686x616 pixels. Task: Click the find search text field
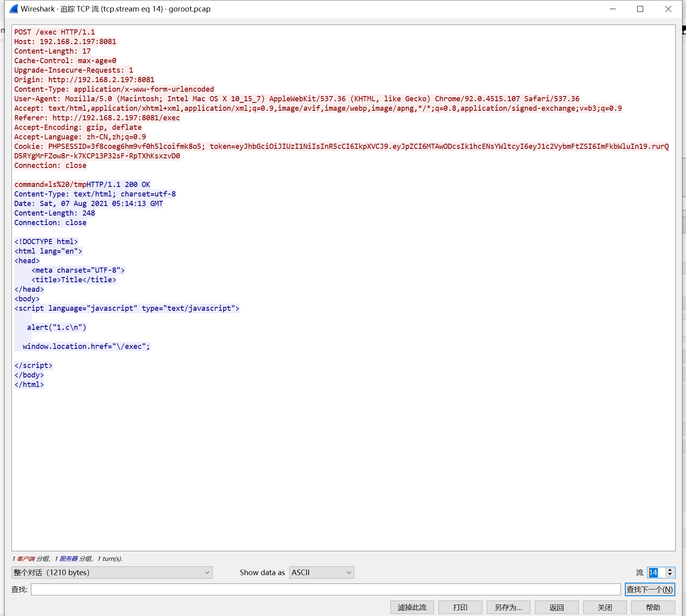326,589
